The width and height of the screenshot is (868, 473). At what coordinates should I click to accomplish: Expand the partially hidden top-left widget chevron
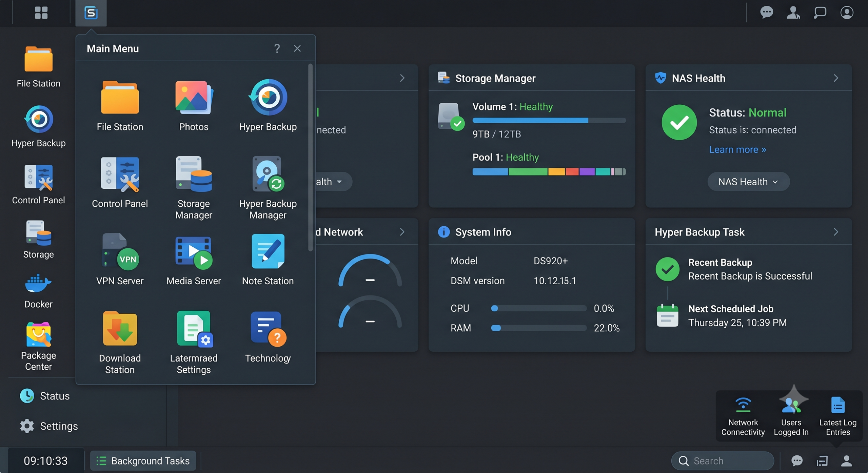[402, 78]
